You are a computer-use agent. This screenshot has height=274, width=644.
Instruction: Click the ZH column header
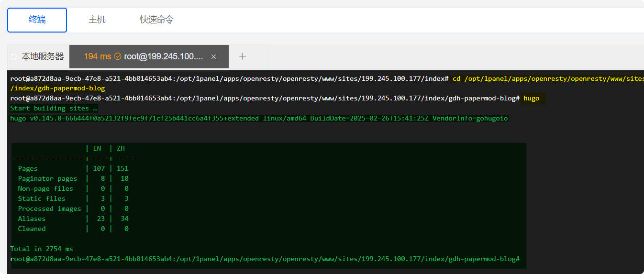point(121,148)
